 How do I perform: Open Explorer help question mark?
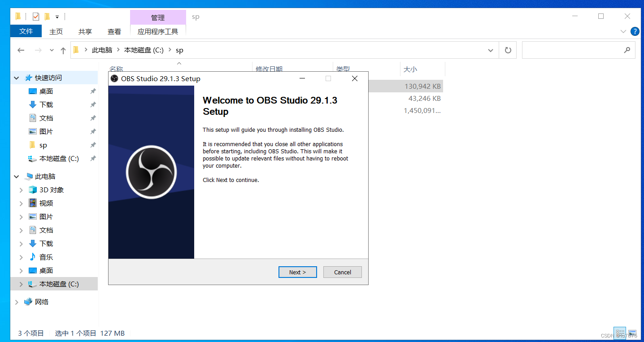635,31
